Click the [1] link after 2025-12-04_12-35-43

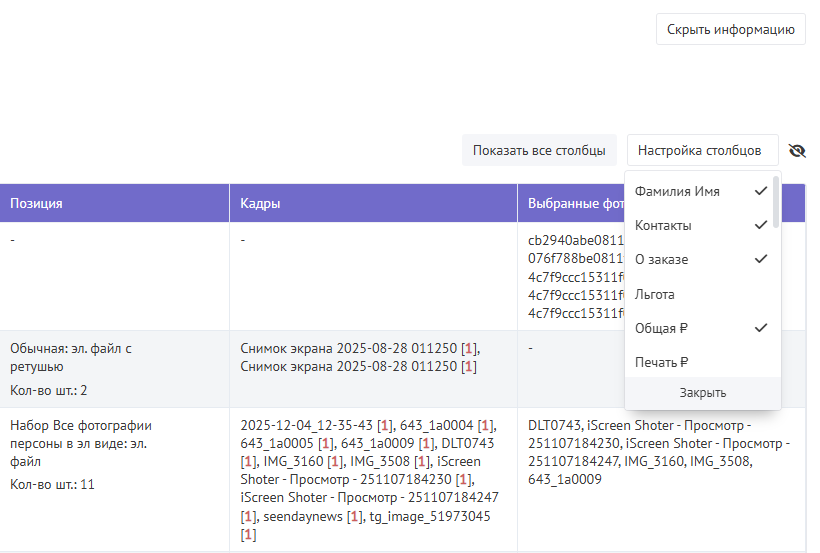tap(385, 425)
